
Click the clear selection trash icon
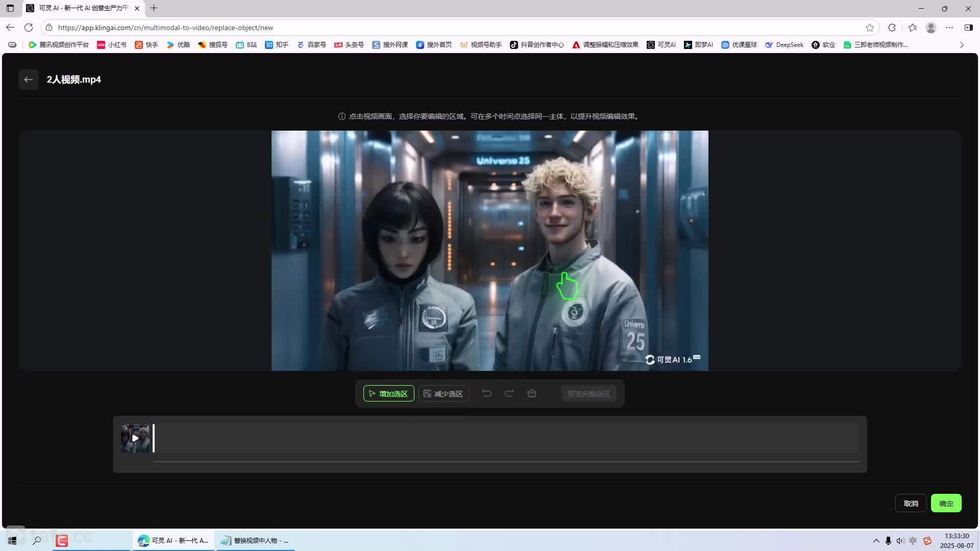(x=532, y=393)
